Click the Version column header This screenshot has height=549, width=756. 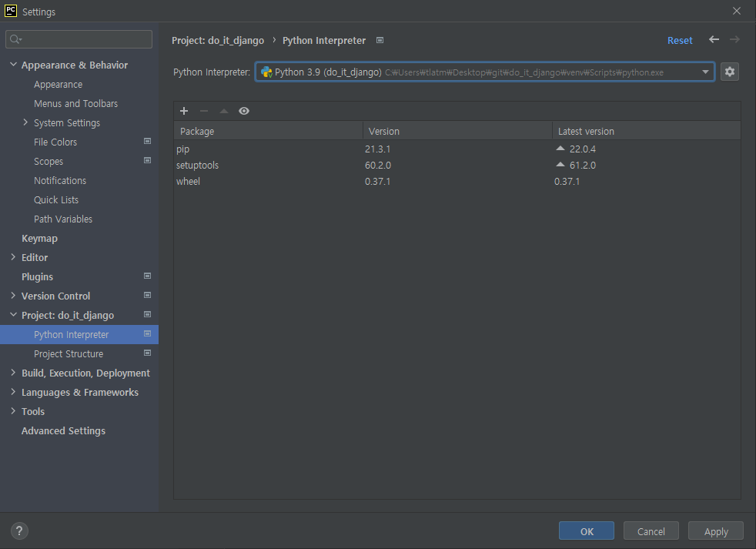457,131
